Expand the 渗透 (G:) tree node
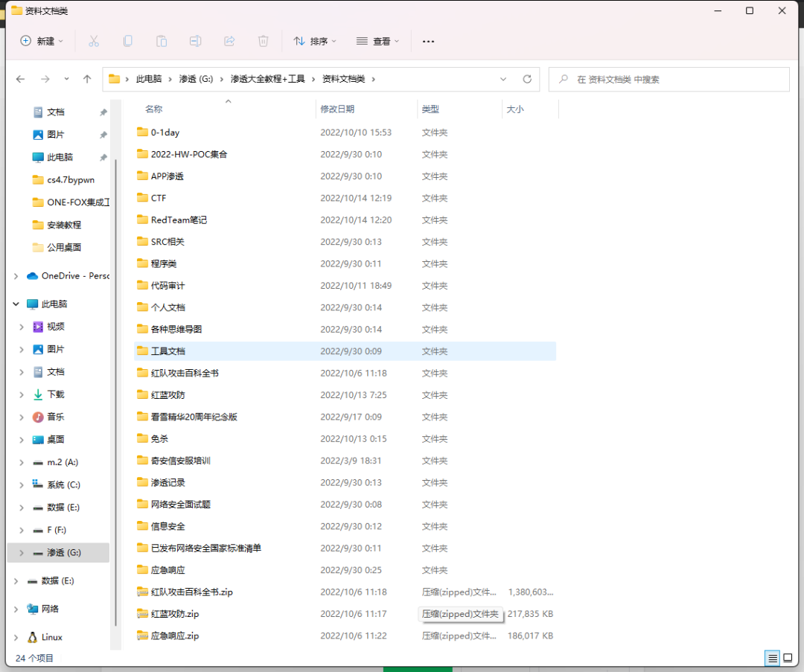Image resolution: width=804 pixels, height=672 pixels. [x=22, y=553]
